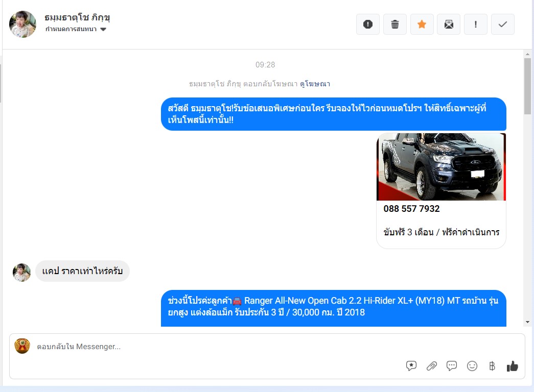
Task: Mark conversation done with checkmark icon
Action: [x=503, y=24]
